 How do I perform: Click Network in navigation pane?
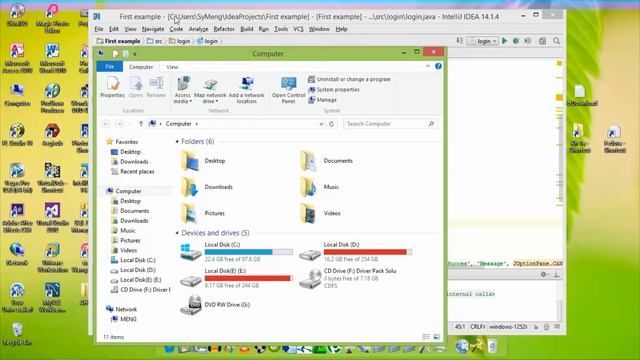[x=121, y=309]
